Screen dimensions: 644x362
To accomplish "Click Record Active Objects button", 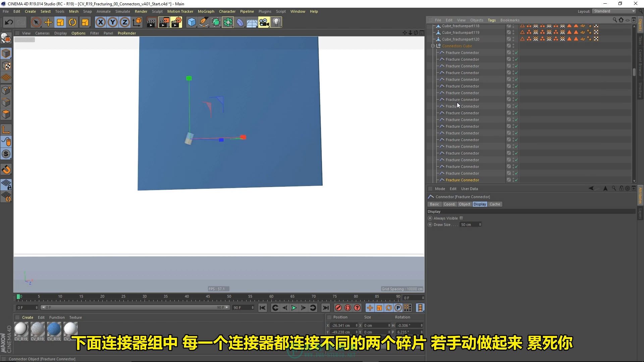I will tap(338, 308).
